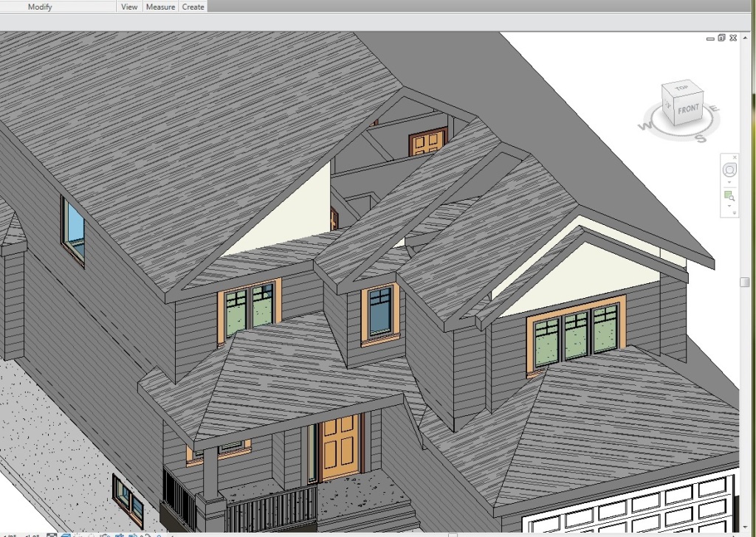Image resolution: width=756 pixels, height=537 pixels.
Task: Expand the zoom options dropdown arrow
Action: pyautogui.click(x=729, y=206)
